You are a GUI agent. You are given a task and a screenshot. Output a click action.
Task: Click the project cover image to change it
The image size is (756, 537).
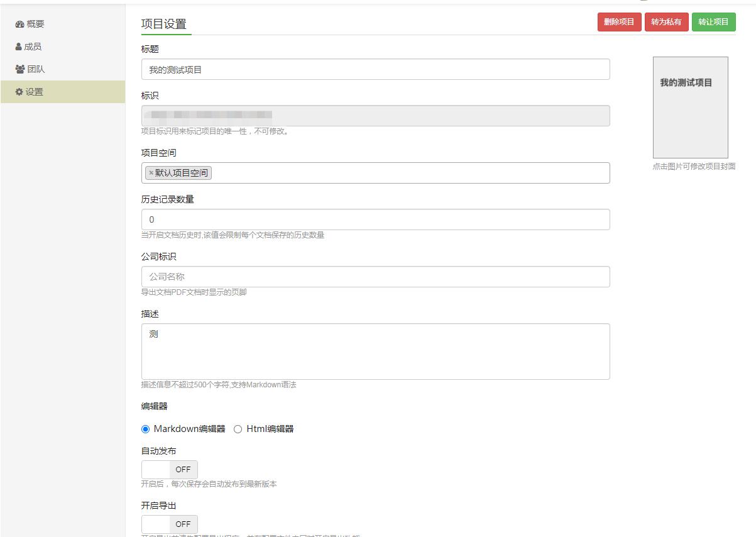[690, 108]
